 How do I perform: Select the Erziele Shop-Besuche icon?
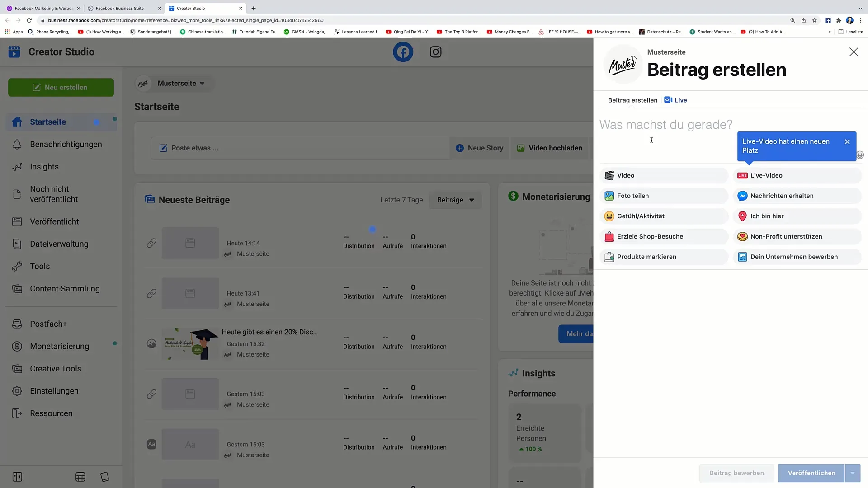pos(609,237)
